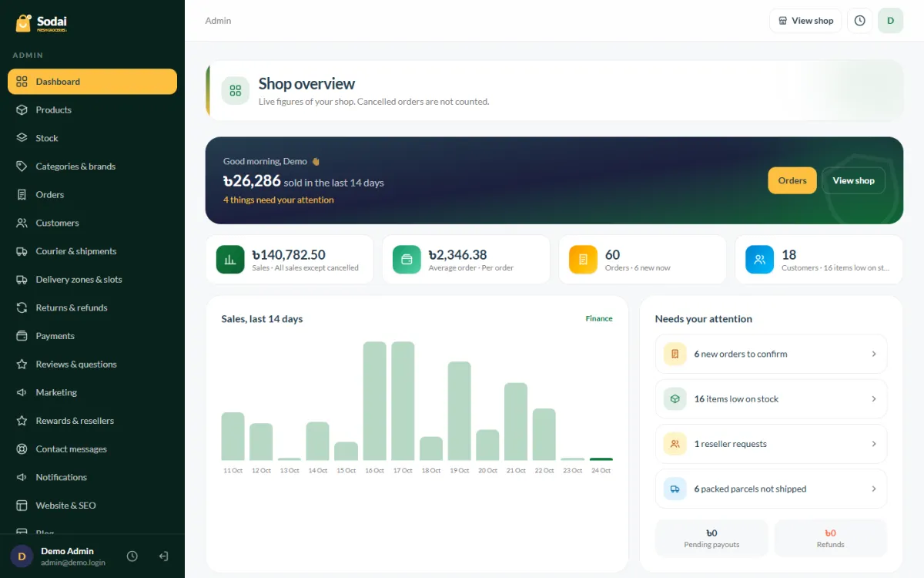Click the Sales chart icon tile
This screenshot has width=924, height=578.
230,260
